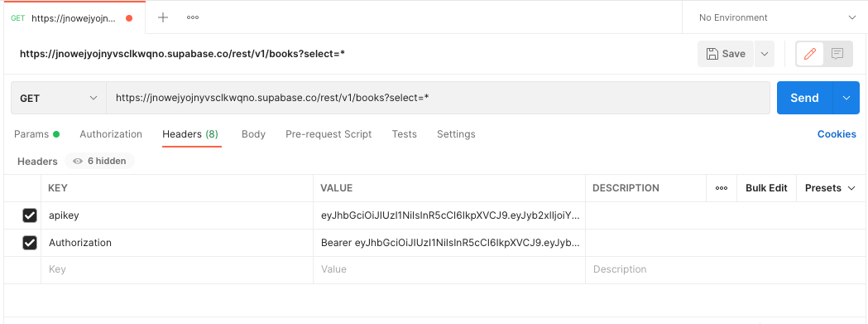868x324 pixels.
Task: Expand the Send button arrow options
Action: click(x=846, y=99)
